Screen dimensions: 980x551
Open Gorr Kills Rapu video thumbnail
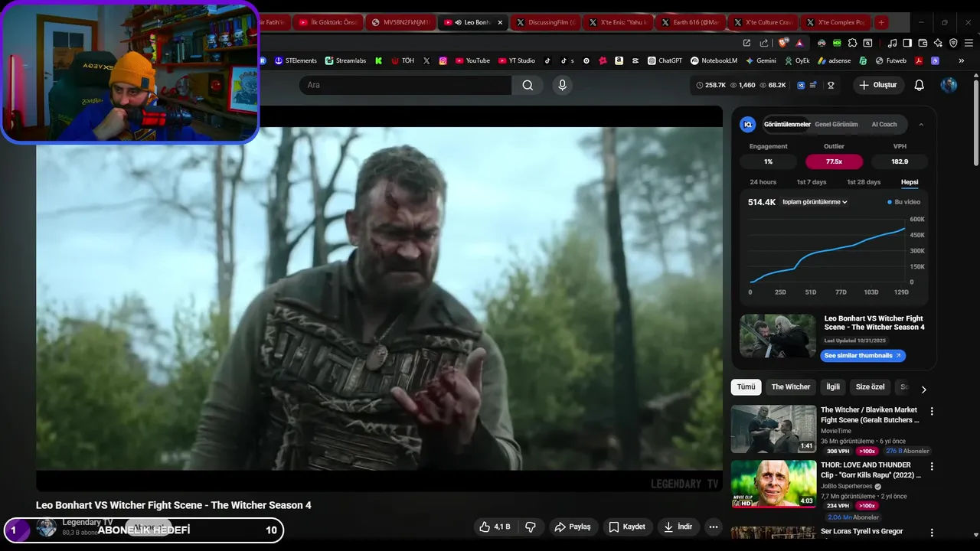coord(773,484)
